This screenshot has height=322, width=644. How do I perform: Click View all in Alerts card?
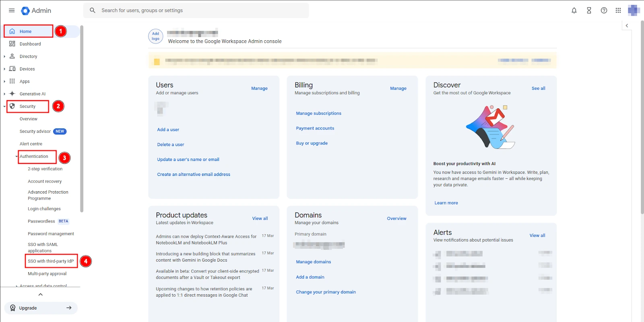pos(537,235)
